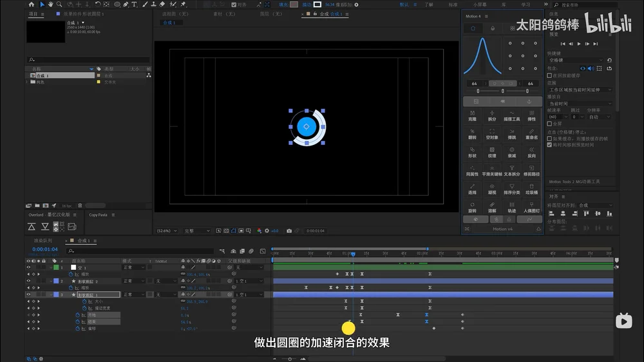The image size is (644, 362).
Task: Hide layer 1 空 1 with eye icon
Action: pos(28,267)
